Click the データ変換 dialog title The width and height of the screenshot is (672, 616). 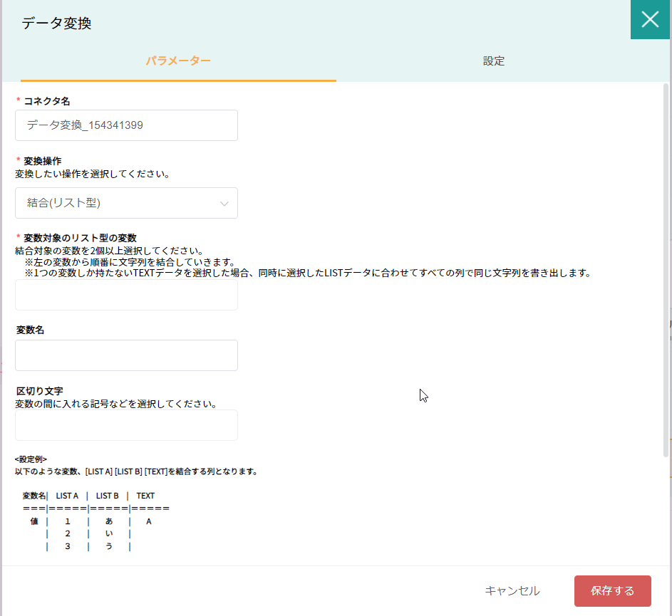56,24
